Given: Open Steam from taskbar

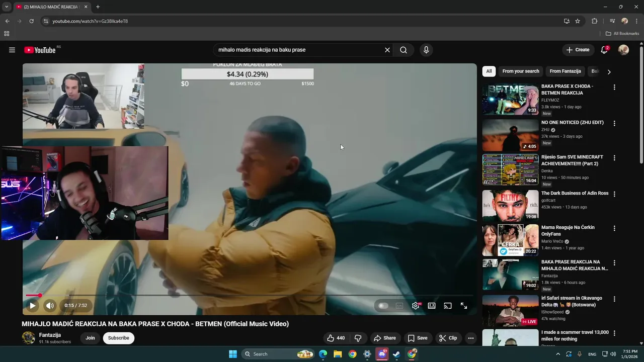Looking at the screenshot, I should click(x=396, y=354).
